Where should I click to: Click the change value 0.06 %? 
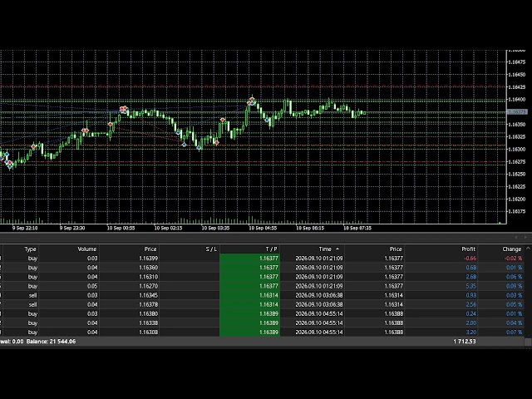tap(514, 277)
